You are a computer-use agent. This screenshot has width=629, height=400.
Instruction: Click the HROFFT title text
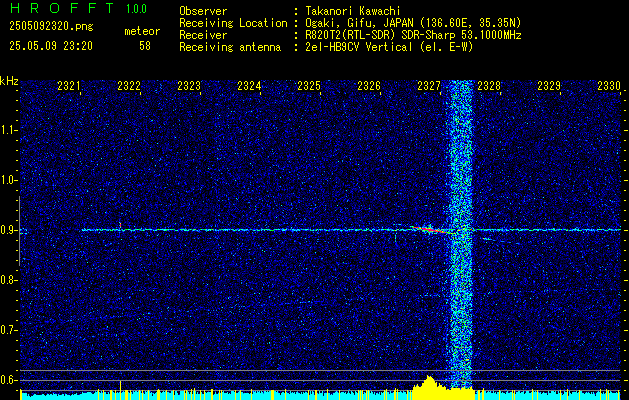(63, 8)
